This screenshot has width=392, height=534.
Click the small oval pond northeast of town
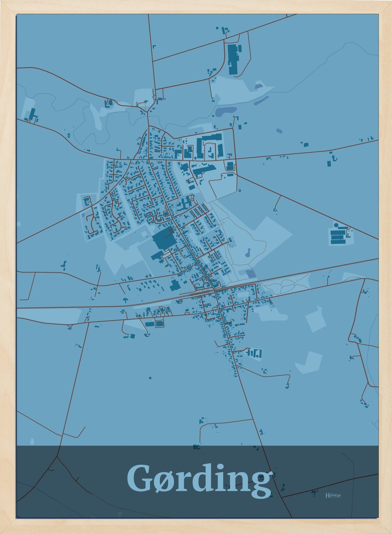pyautogui.click(x=279, y=131)
